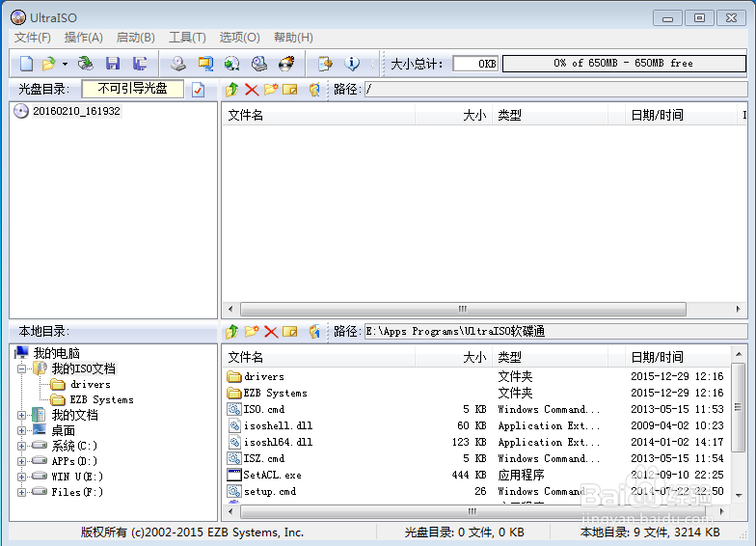Screen dimensions: 756x546
Task: Create new folder in disc directory
Action: [270, 89]
